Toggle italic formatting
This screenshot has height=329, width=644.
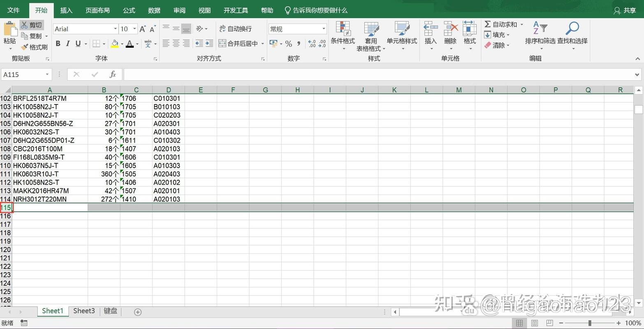[x=68, y=43]
